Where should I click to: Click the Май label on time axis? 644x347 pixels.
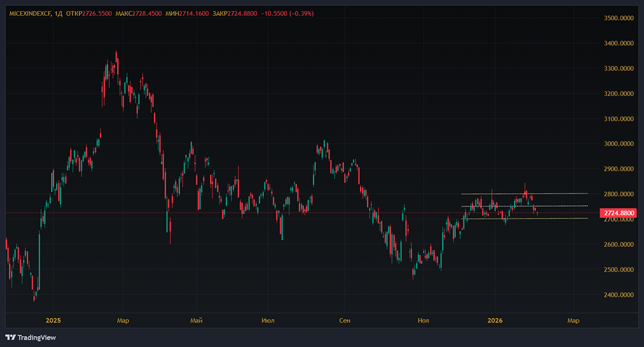click(x=197, y=320)
